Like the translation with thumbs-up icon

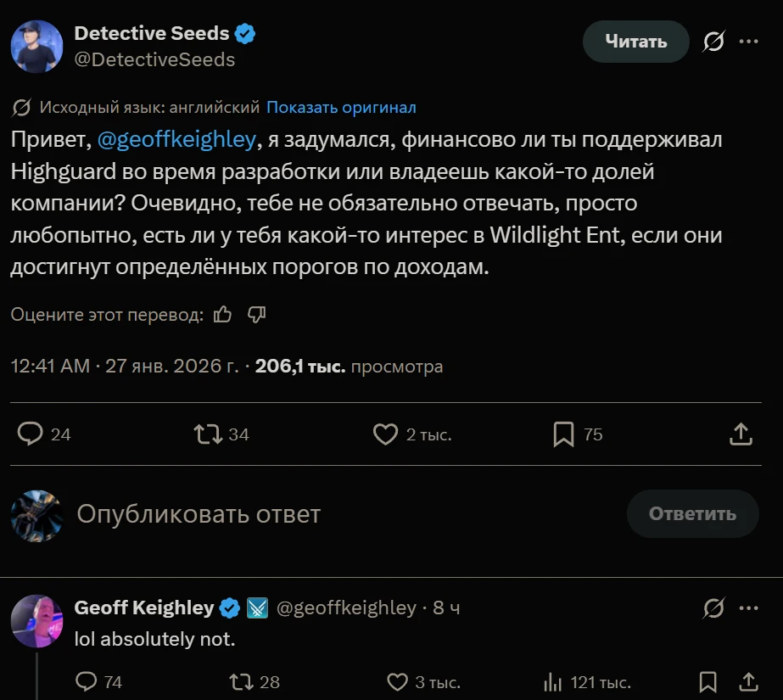[x=223, y=315]
